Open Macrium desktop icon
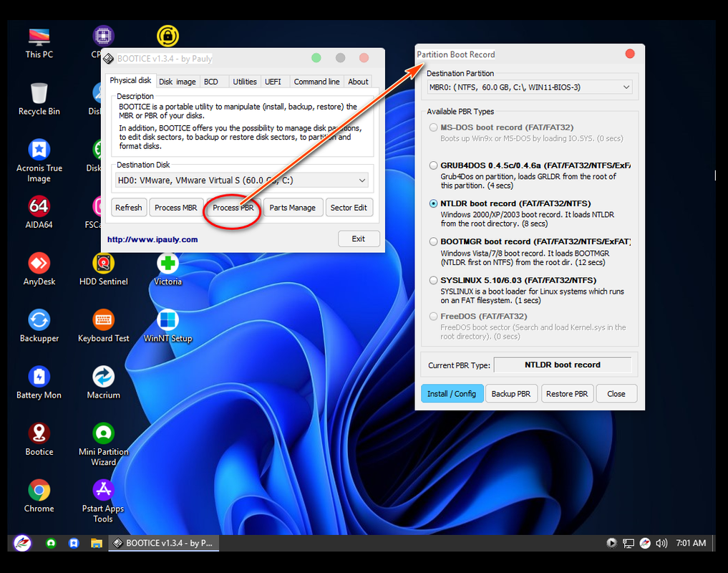The width and height of the screenshot is (728, 573). tap(104, 383)
